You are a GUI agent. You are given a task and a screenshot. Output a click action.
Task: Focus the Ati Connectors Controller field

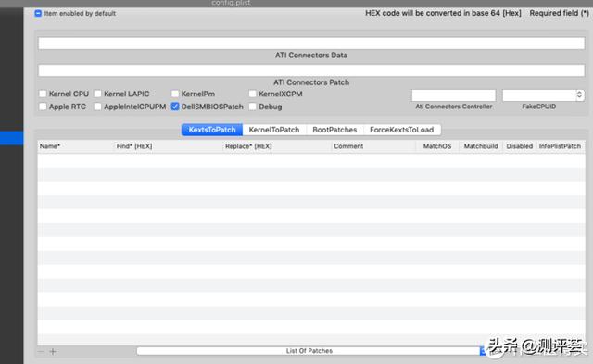click(x=453, y=95)
